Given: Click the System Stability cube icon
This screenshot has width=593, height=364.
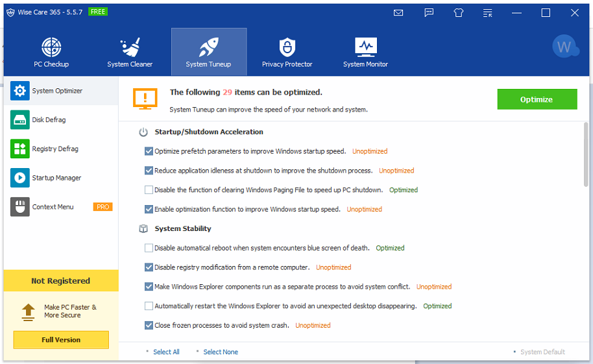Looking at the screenshot, I should 143,228.
